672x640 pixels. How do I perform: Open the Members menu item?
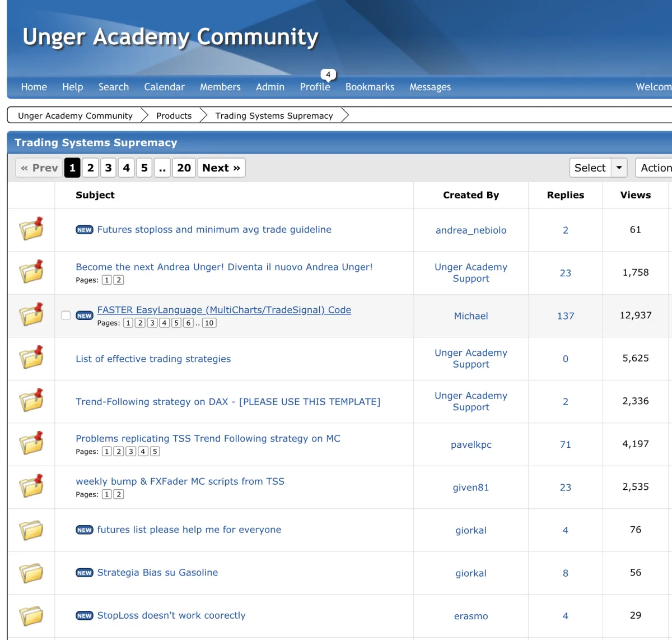click(x=220, y=87)
